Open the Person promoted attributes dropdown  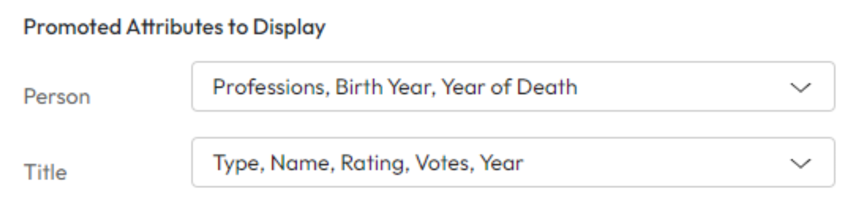pos(512,87)
